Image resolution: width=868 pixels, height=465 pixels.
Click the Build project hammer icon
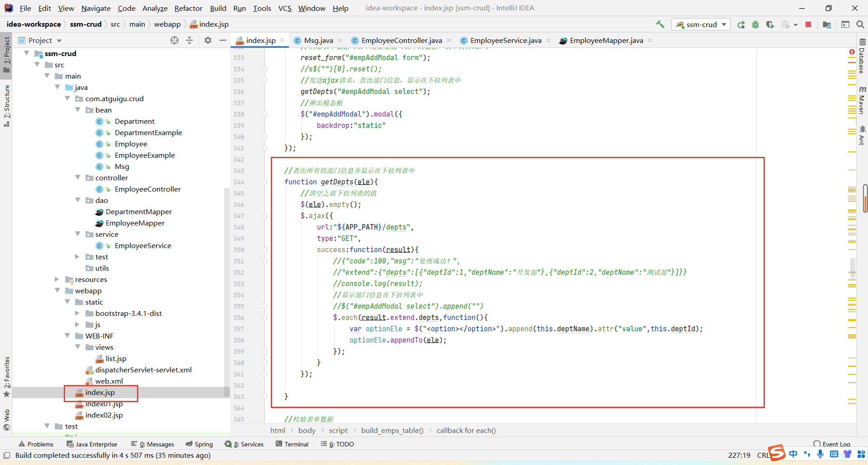point(660,24)
